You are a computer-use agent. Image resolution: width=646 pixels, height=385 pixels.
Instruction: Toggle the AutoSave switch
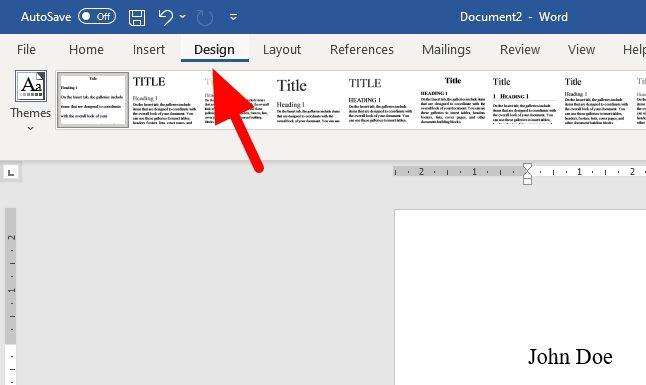click(97, 16)
